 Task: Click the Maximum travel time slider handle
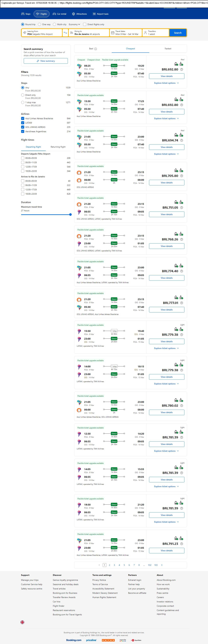70,215
